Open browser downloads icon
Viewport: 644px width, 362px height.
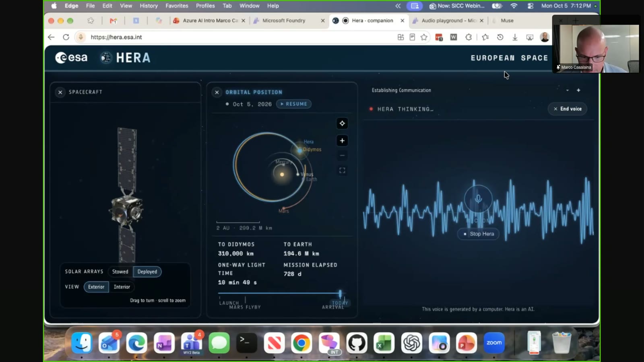515,37
